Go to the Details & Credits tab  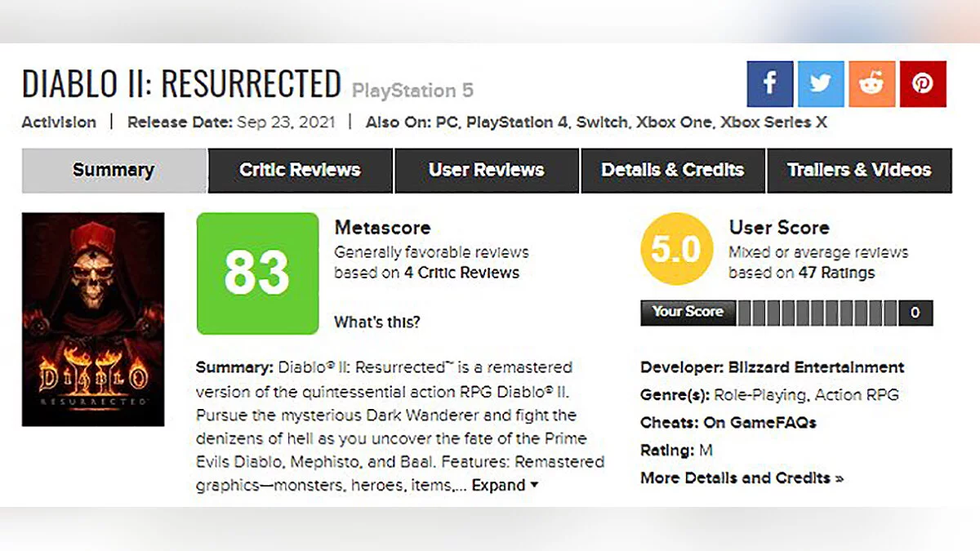[672, 171]
